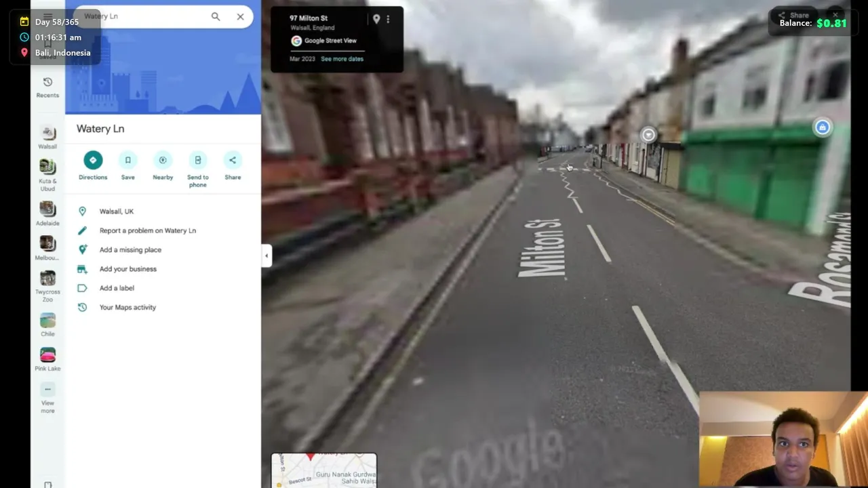This screenshot has width=868, height=488.
Task: Clear the Watery Ln search box
Action: point(240,16)
